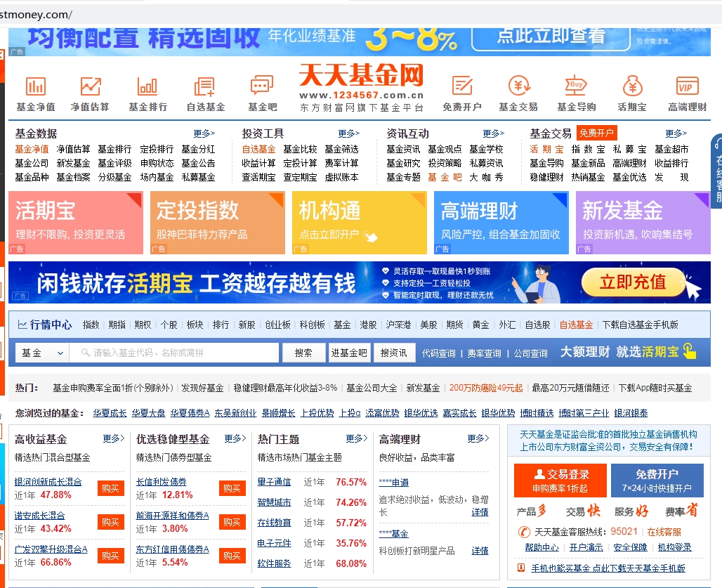Expand 基金数据 更多 link
The image size is (722, 588).
tap(204, 133)
